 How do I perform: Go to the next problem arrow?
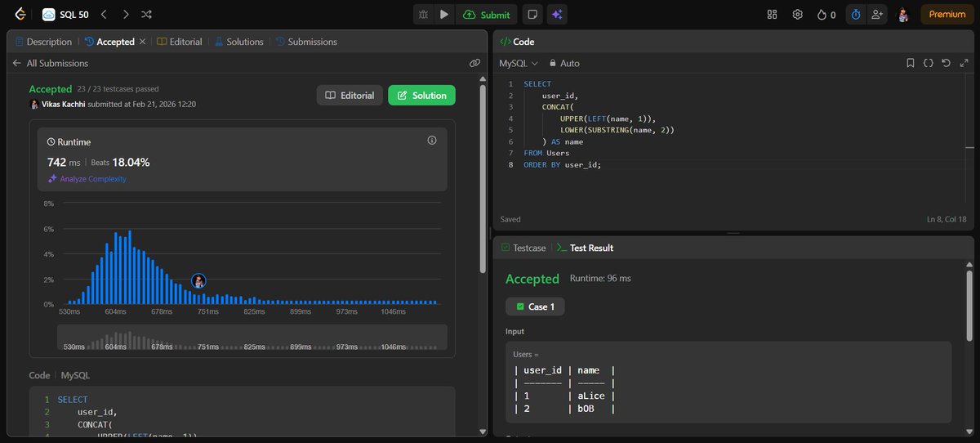pos(125,14)
